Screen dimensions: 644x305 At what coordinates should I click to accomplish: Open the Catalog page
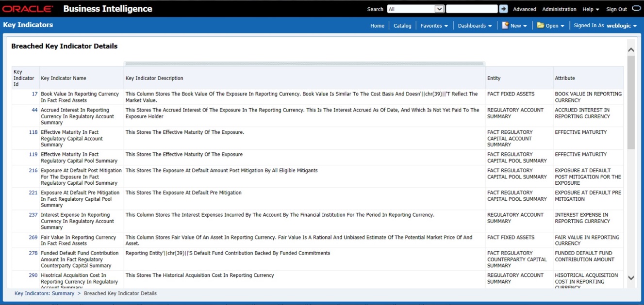[402, 26]
